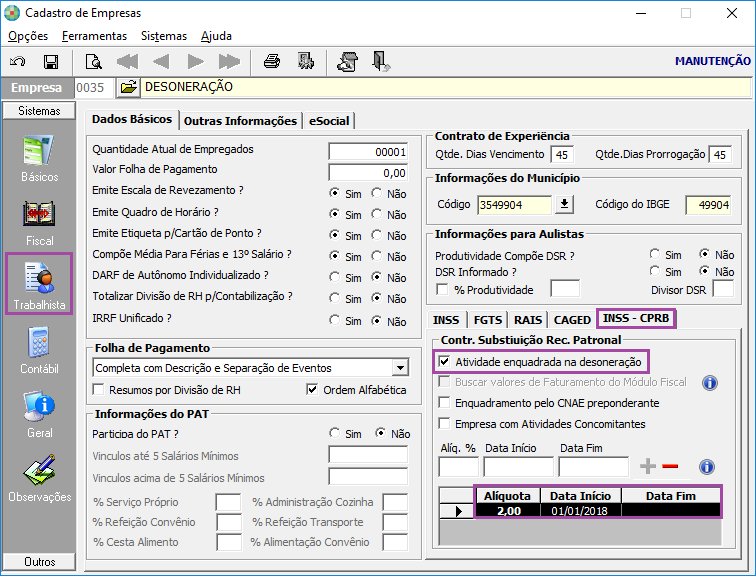Click info icon next to plus/minus buttons
The image size is (756, 576).
(x=707, y=467)
